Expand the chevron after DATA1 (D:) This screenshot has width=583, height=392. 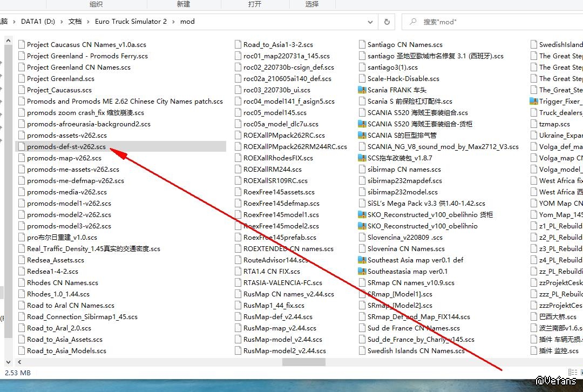point(62,22)
